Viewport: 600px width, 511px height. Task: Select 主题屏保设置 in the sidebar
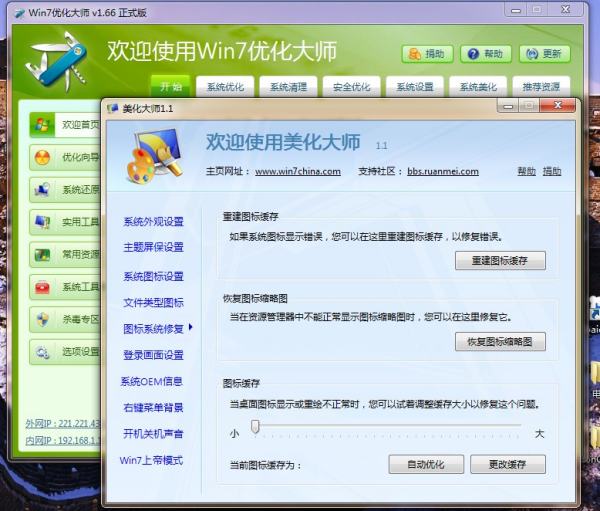pos(153,247)
